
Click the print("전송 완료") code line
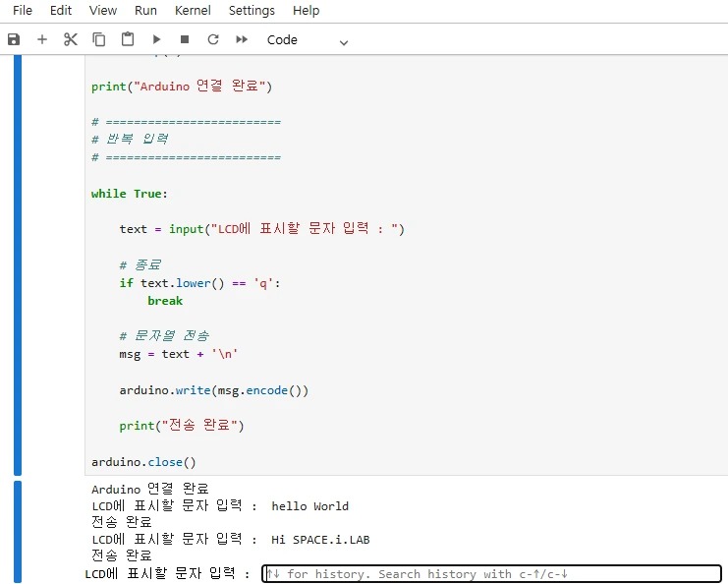182,425
